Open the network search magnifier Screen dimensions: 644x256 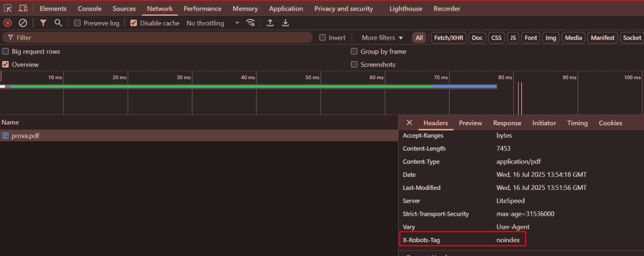point(58,23)
